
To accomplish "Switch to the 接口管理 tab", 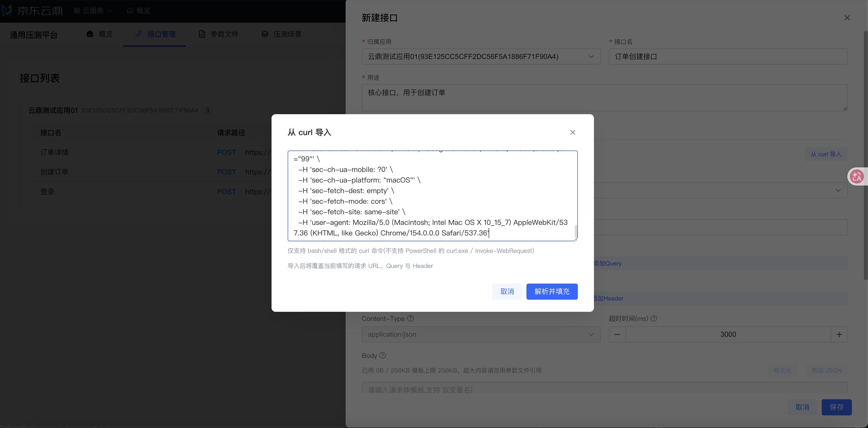I will (155, 34).
